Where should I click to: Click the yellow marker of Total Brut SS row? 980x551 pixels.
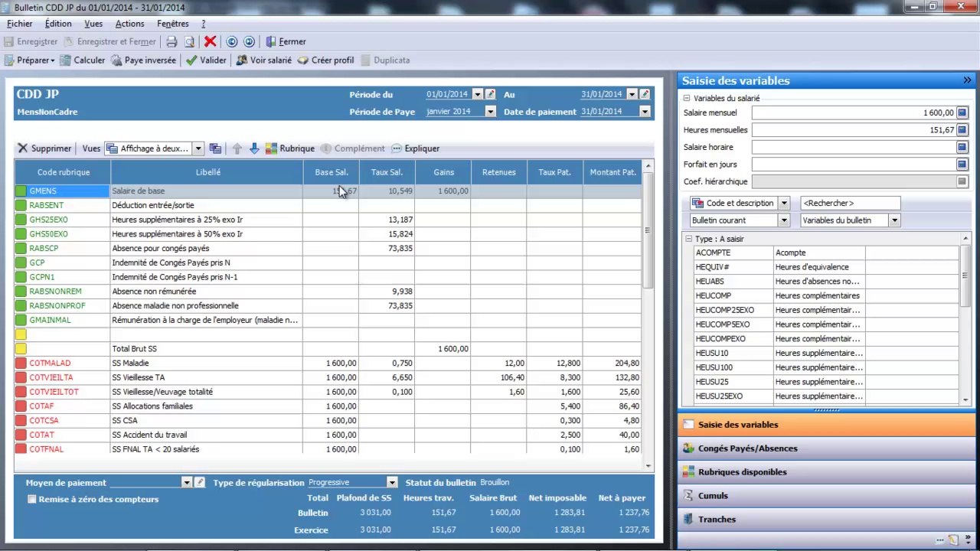(x=21, y=349)
